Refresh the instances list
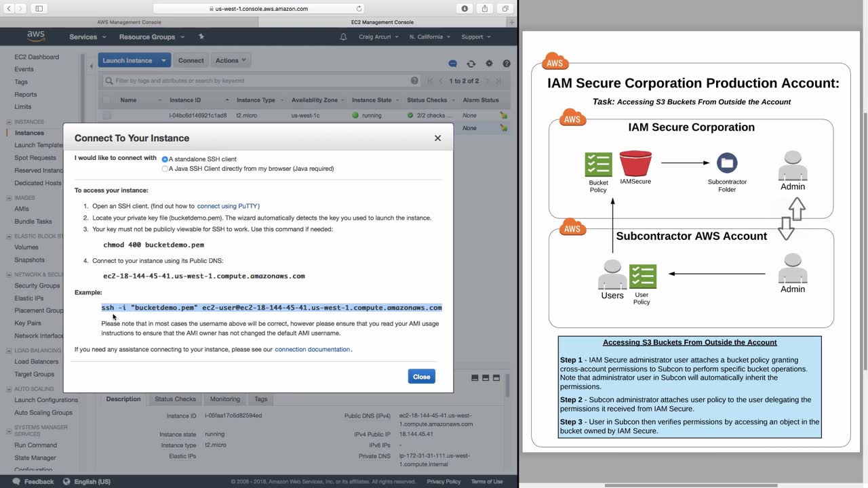This screenshot has height=488, width=868. [x=471, y=64]
